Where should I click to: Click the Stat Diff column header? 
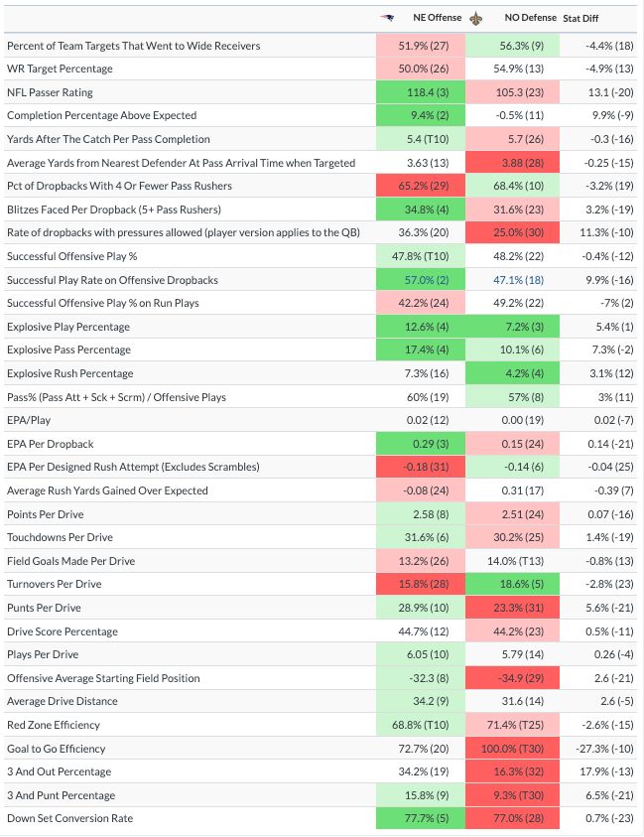[586, 18]
